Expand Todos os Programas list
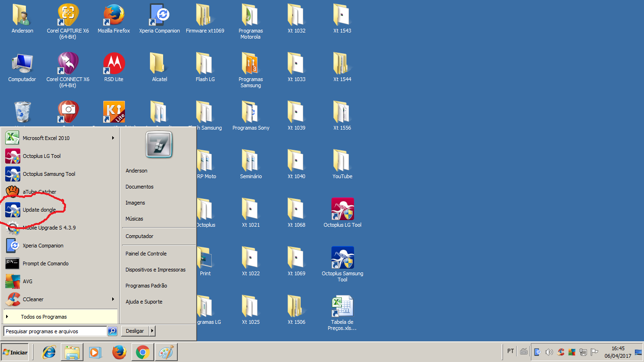 click(60, 317)
